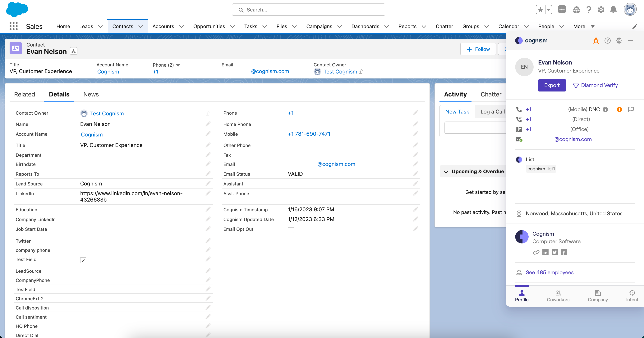Open the Setup gear icon
The image size is (644, 338).
click(601, 10)
